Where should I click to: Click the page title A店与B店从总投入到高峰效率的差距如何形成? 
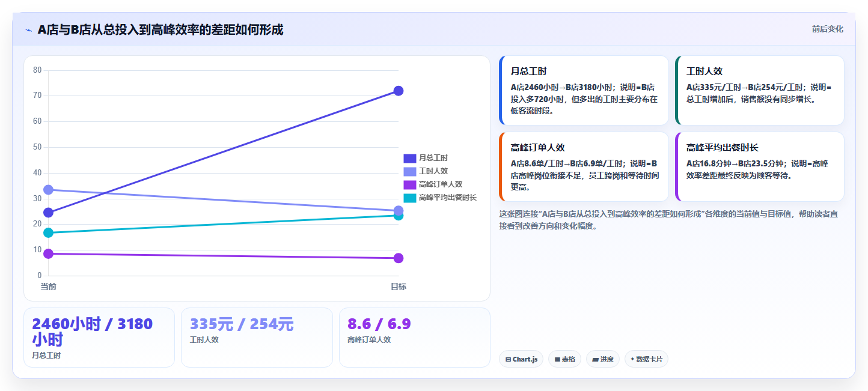point(160,29)
